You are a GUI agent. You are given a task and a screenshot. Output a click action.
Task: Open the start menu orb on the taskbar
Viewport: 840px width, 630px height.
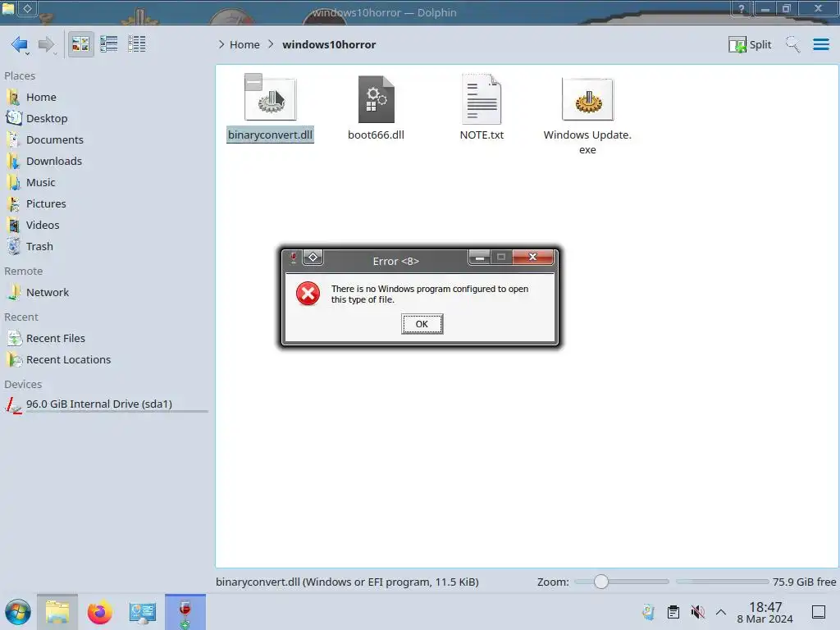coord(18,612)
